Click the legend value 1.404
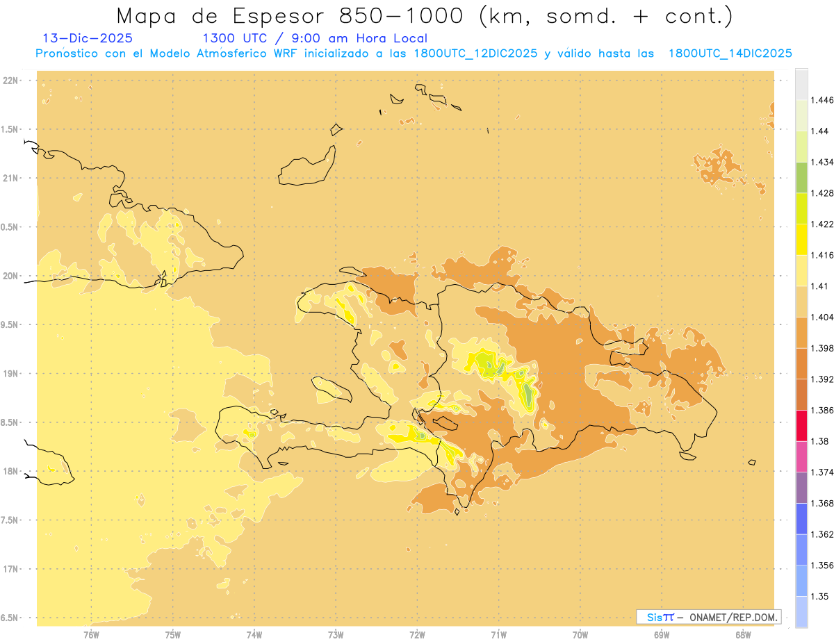The height and width of the screenshot is (644, 834). 823,317
